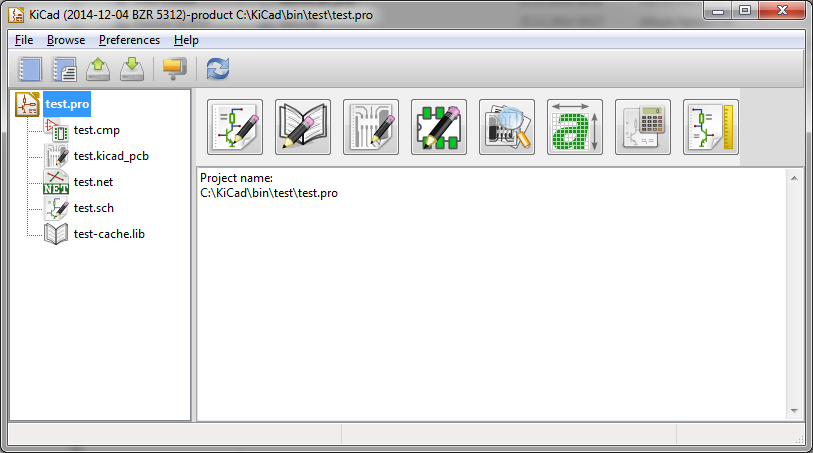Create new project from template
The image size is (813, 453).
click(x=64, y=69)
